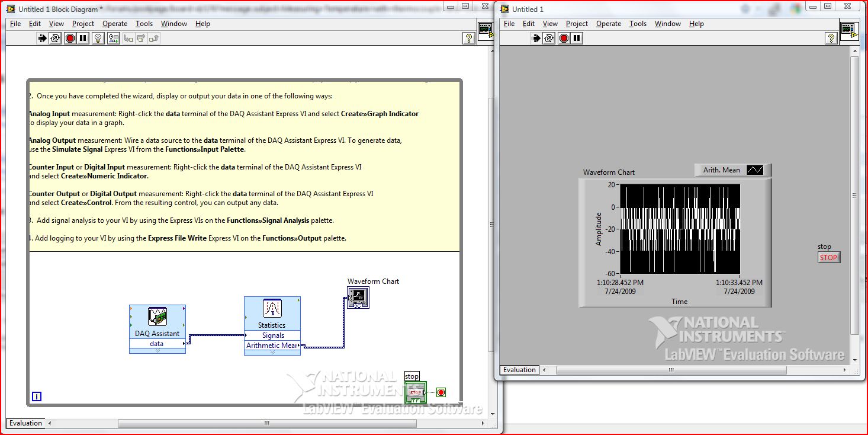Open Operate menu in Block Diagram window
The width and height of the screenshot is (868, 435).
(115, 24)
